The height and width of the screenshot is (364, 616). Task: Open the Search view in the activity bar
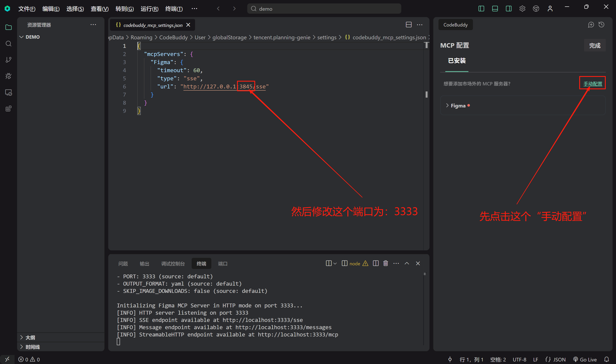point(9,44)
